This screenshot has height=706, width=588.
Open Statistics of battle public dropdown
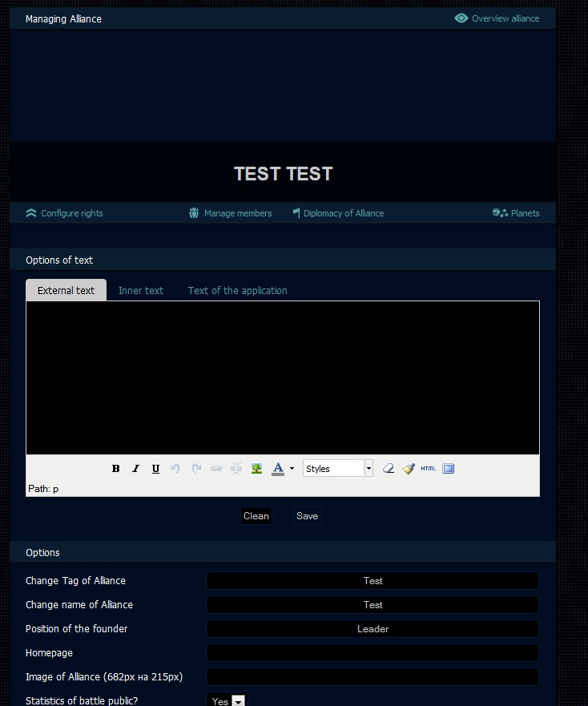[227, 701]
